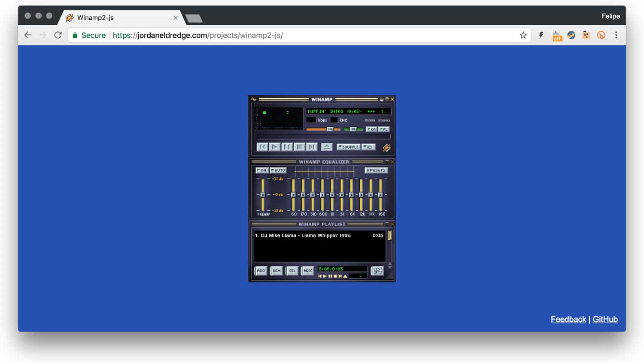
Task: Click the Play button on the main window
Action: (275, 147)
